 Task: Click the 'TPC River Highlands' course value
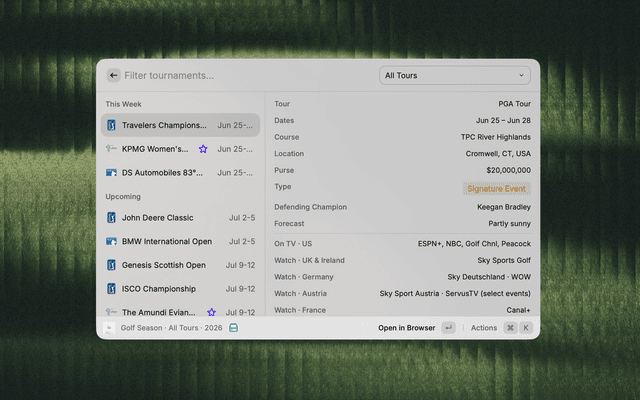pos(496,137)
